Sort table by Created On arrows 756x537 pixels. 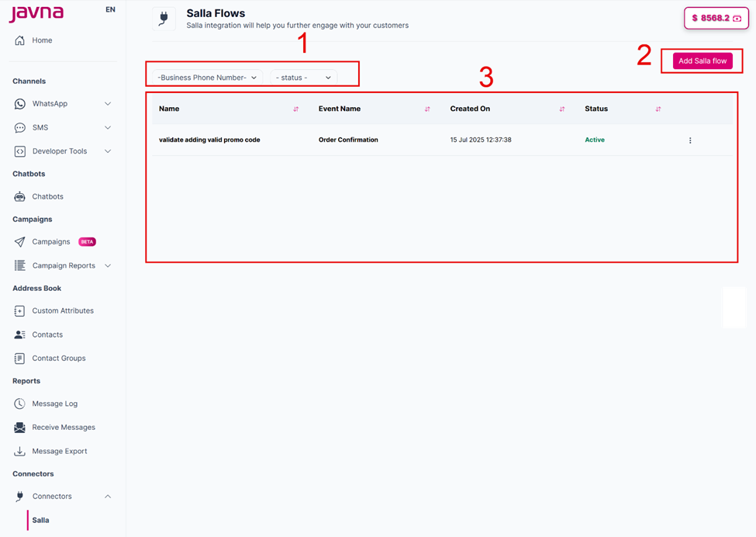[x=562, y=109]
